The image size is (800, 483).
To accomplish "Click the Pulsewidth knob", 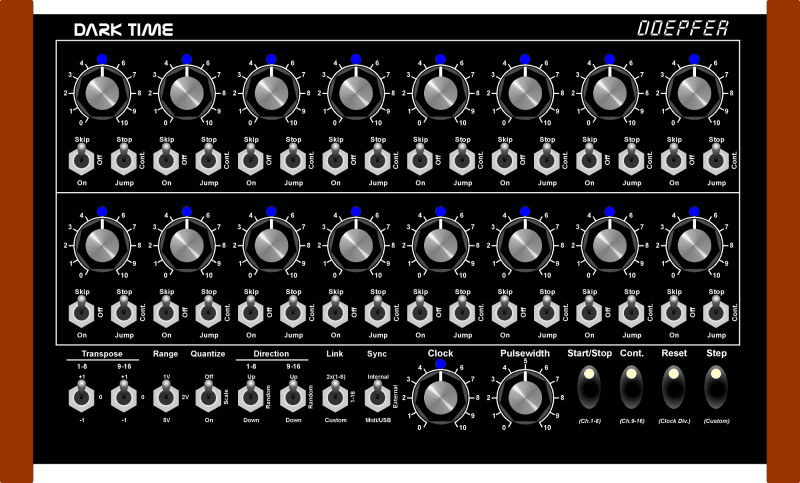I will [525, 398].
